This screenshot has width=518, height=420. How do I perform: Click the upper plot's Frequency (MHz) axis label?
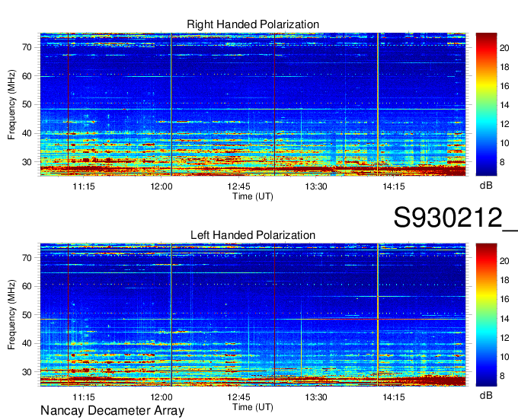coord(11,104)
